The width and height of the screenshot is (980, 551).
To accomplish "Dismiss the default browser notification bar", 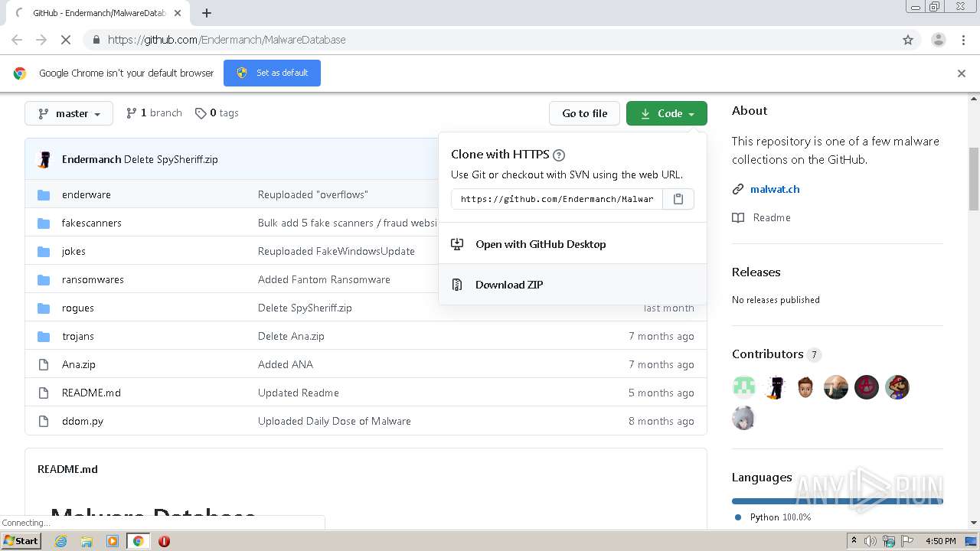I will pyautogui.click(x=962, y=73).
